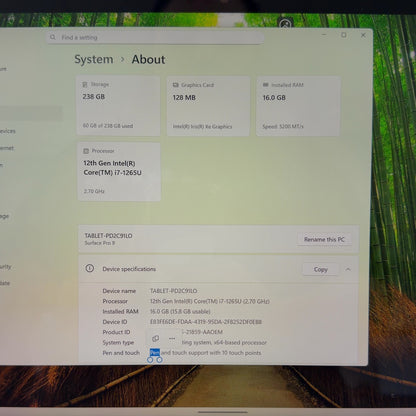
Task: Focus the Find a setting search field
Action: click(x=155, y=37)
